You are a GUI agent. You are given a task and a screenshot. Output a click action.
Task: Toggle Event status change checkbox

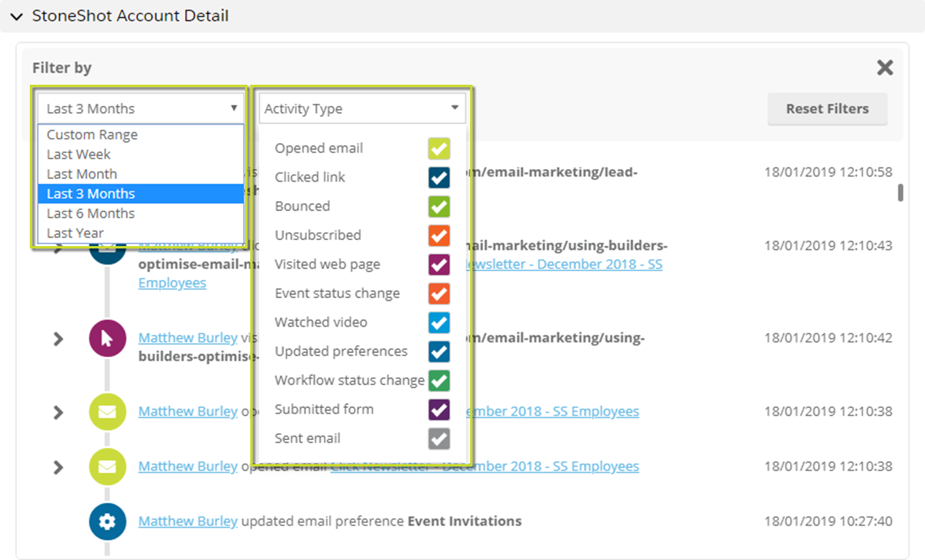(439, 293)
